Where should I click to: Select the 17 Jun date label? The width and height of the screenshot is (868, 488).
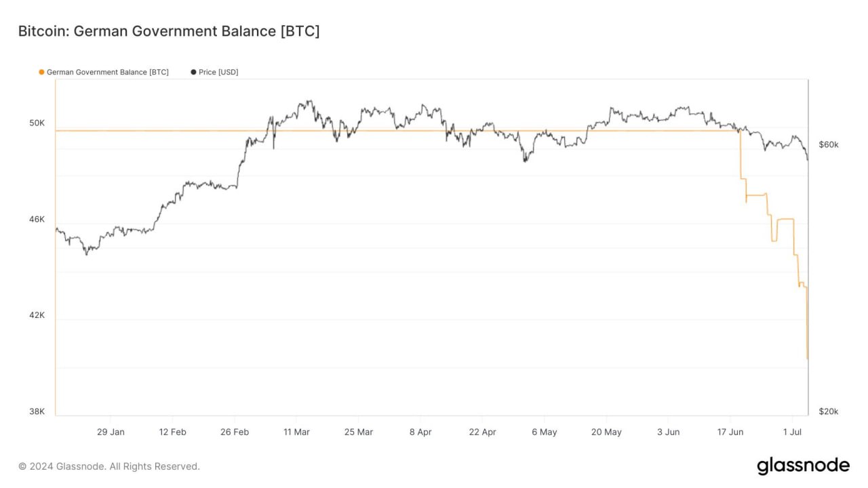[x=730, y=432]
